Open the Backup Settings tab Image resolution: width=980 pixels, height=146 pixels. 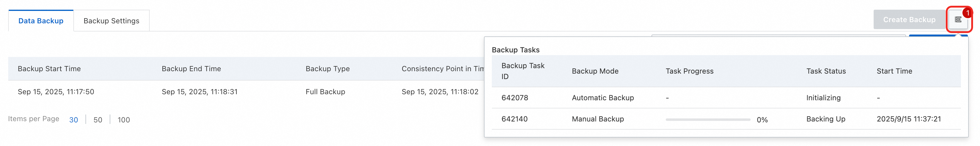111,21
